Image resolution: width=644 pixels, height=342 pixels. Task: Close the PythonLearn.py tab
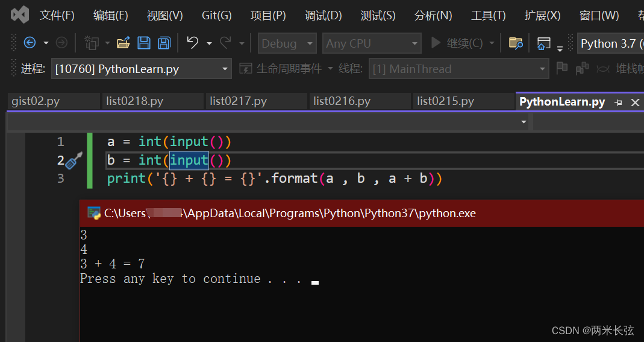[635, 103]
